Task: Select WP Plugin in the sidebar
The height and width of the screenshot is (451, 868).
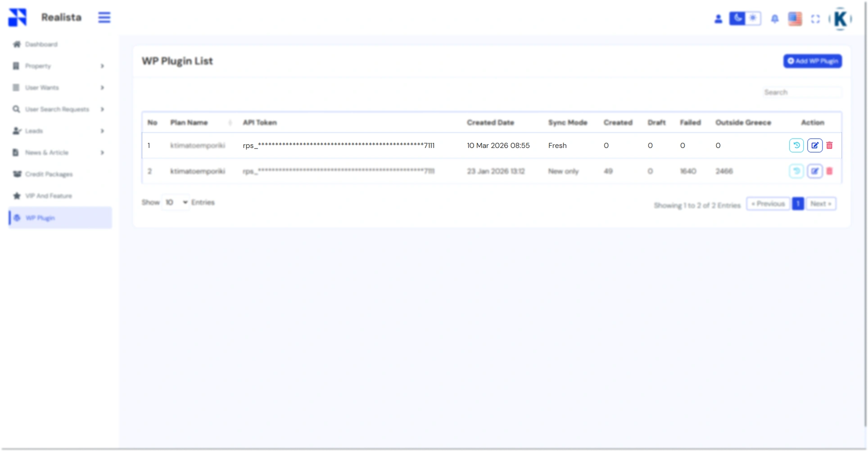Action: [x=40, y=218]
